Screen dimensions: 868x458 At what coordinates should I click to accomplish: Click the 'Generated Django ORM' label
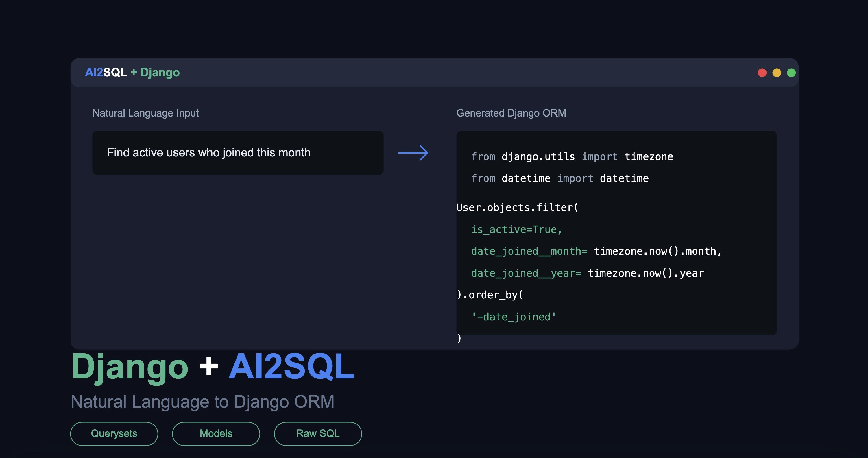tap(511, 113)
